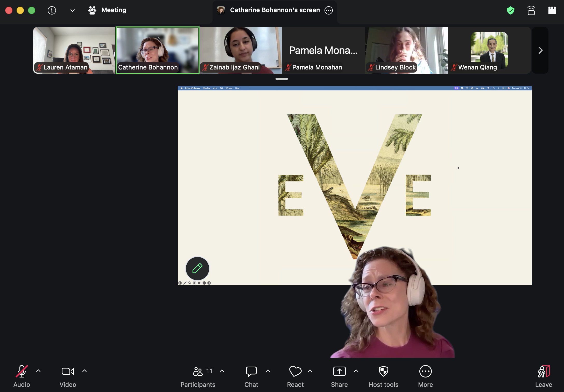This screenshot has width=564, height=392.
Task: Open Control Center in the shared menu bar
Action: click(x=504, y=88)
